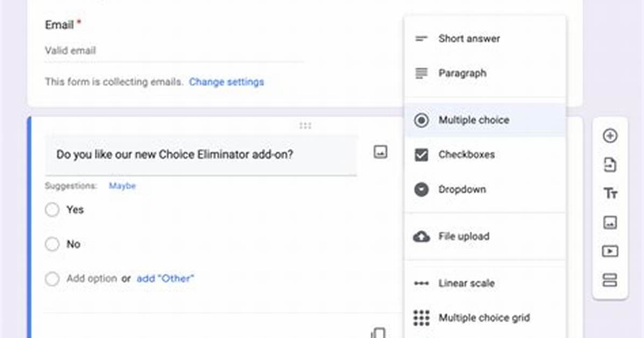Click the Paragraph lines icon

click(x=422, y=73)
